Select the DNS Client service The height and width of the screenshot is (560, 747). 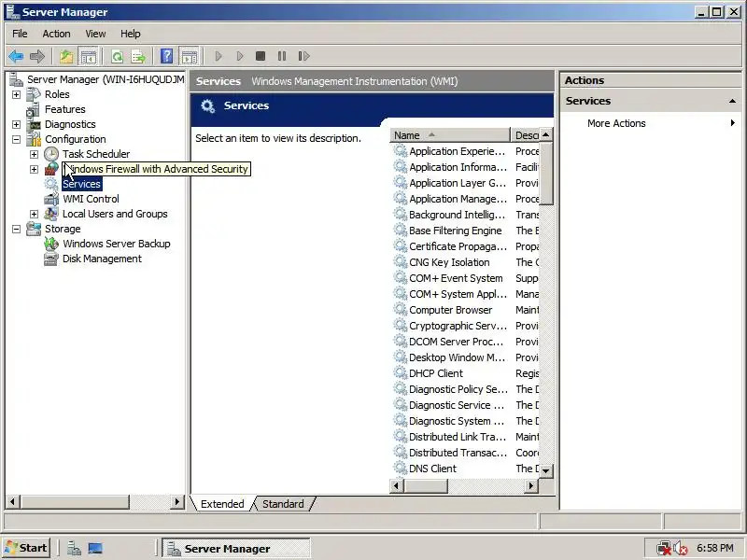click(x=432, y=469)
